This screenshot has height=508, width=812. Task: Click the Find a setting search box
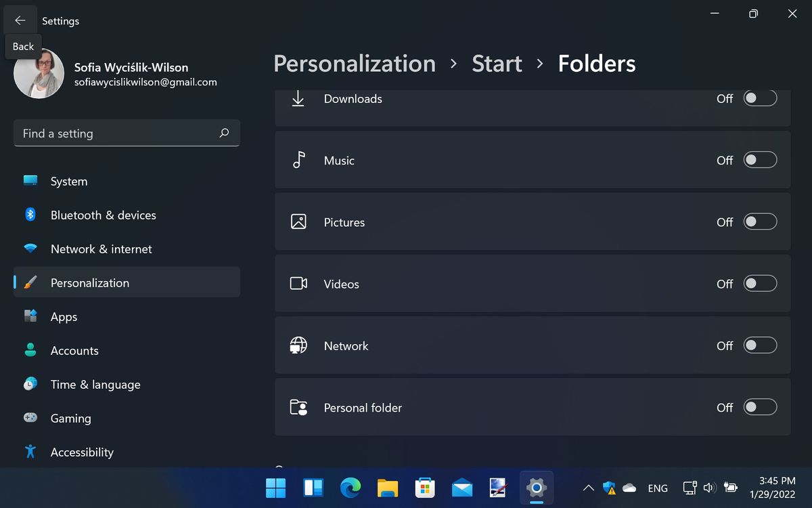pyautogui.click(x=127, y=133)
